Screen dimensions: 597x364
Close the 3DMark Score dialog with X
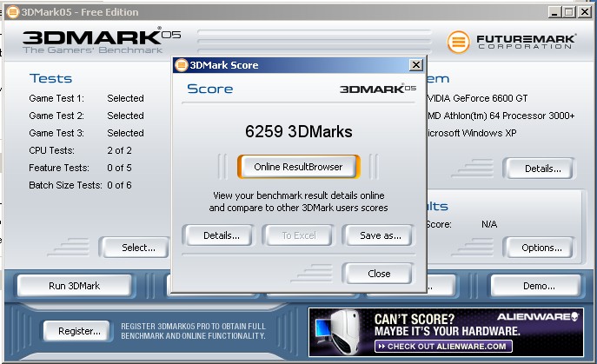click(416, 65)
